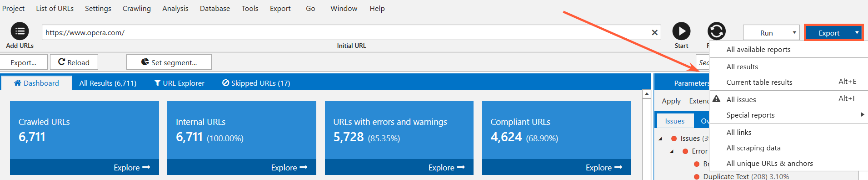Screen dimensions: 868x180
Task: Choose All unique URLs & anchors
Action: [769, 163]
